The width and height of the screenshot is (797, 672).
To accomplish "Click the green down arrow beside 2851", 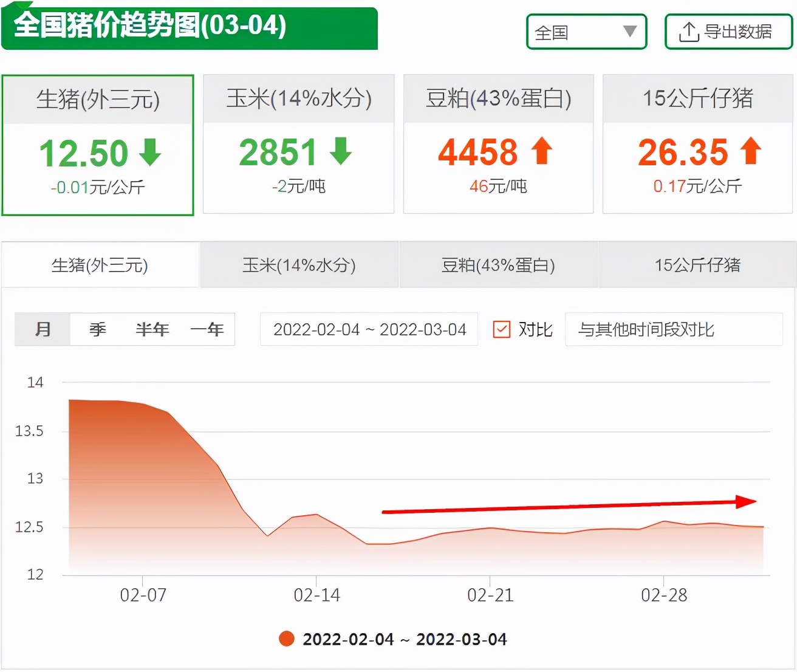I will click(341, 151).
